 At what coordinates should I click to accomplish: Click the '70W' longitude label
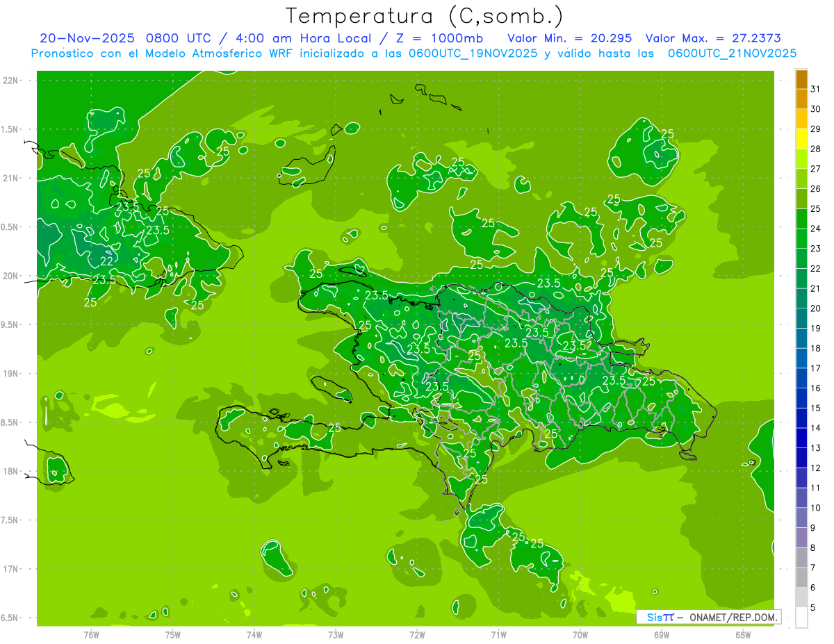(580, 634)
